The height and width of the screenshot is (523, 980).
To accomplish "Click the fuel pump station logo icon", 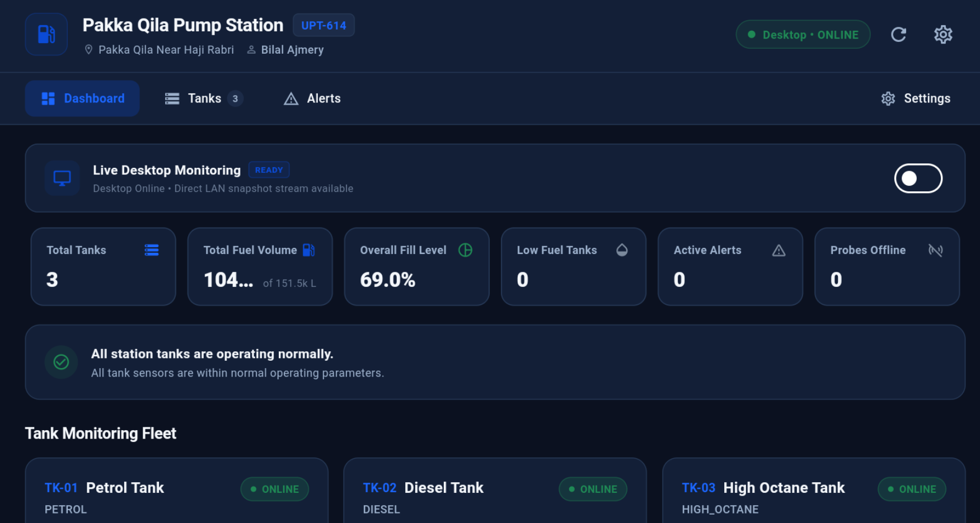I will click(x=46, y=34).
